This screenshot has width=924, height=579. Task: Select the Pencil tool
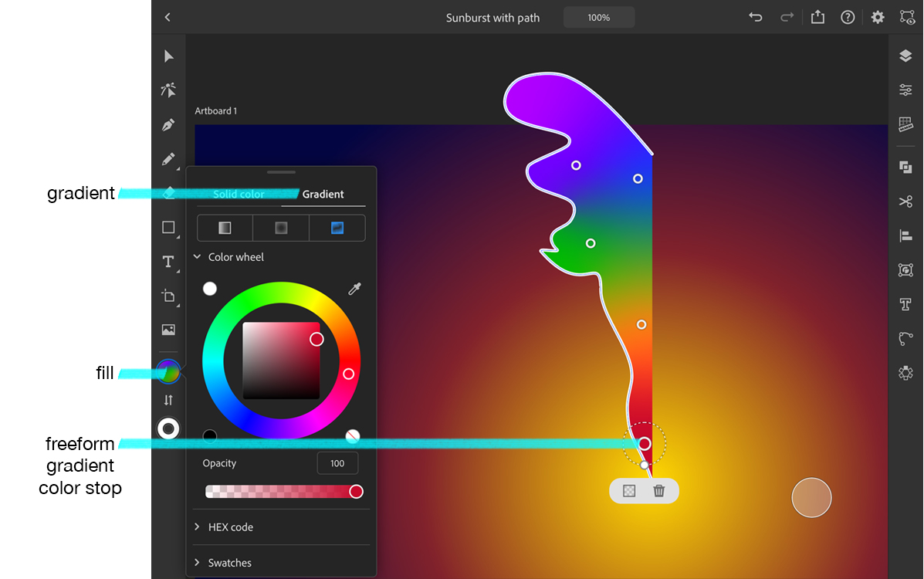coord(168,160)
